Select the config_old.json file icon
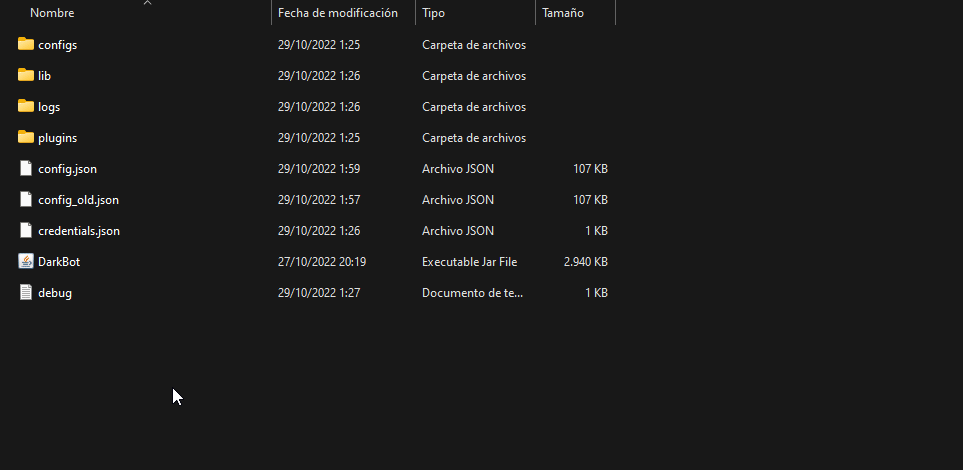Viewport: 963px width, 470px height. (x=26, y=199)
